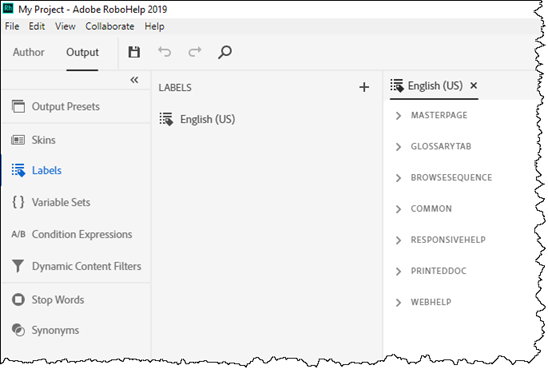
Task: Click the Undo arrow icon
Action: tap(164, 52)
